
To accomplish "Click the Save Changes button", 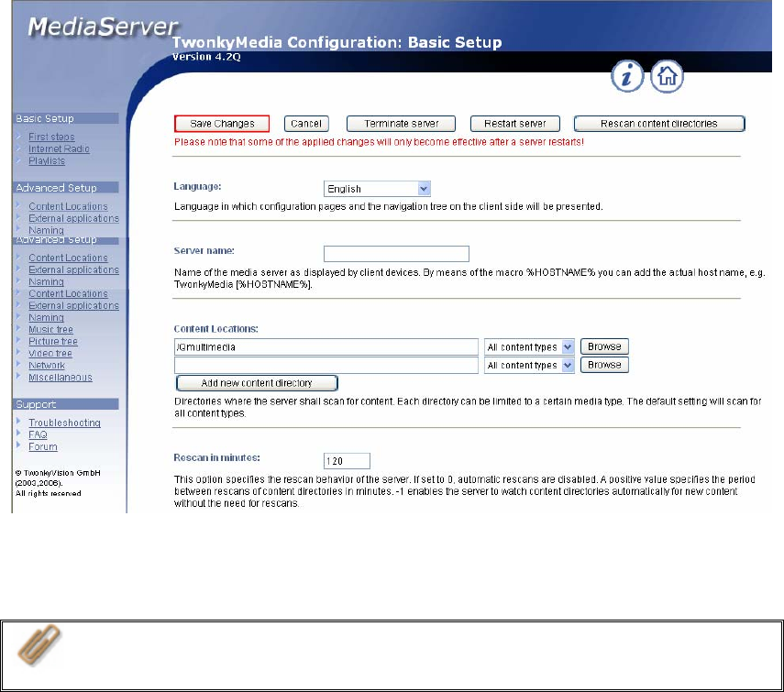I will pyautogui.click(x=222, y=124).
